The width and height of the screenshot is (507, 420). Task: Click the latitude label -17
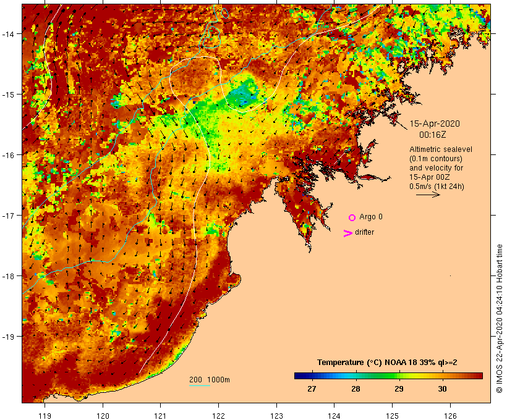coord(8,215)
